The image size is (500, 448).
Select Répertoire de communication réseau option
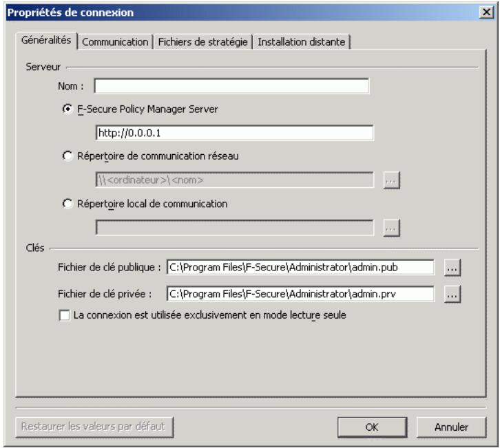point(67,156)
